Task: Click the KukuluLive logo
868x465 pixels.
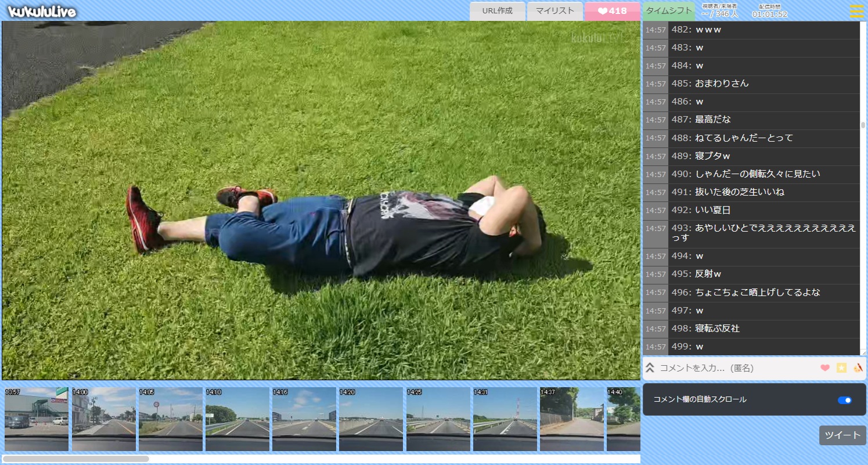Action: 42,11
